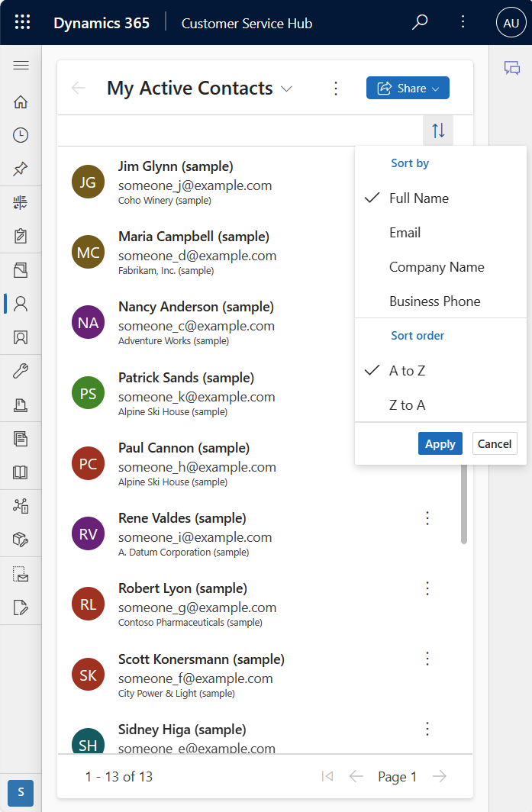Open the Products box sidebar icon
The height and width of the screenshot is (812, 532).
click(21, 540)
